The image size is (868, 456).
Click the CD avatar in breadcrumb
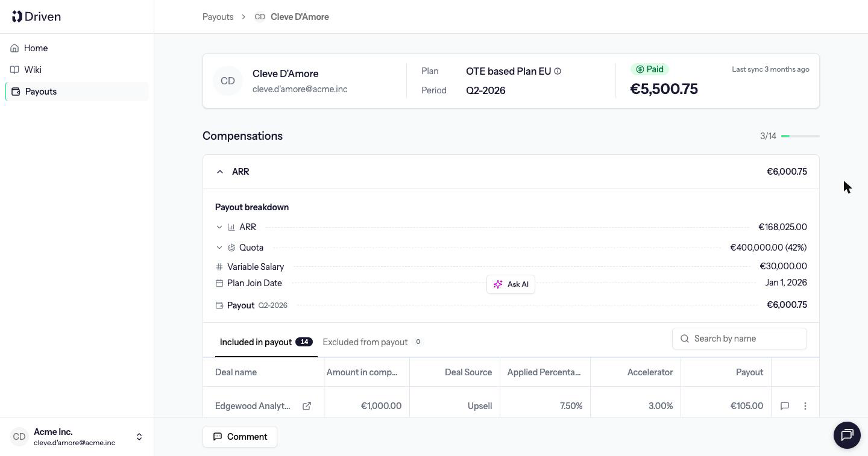point(260,17)
